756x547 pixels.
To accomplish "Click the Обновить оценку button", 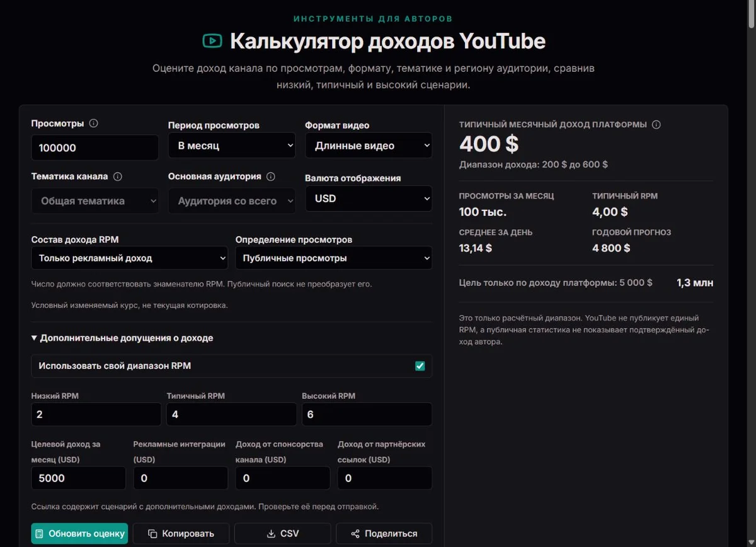I will point(79,534).
